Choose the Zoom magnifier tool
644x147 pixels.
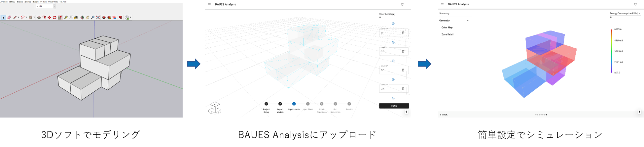tap(92, 18)
